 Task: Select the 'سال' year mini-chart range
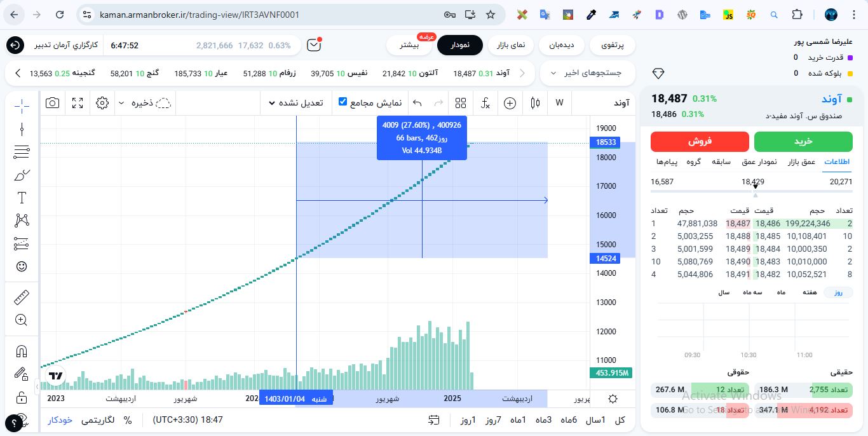(x=724, y=292)
